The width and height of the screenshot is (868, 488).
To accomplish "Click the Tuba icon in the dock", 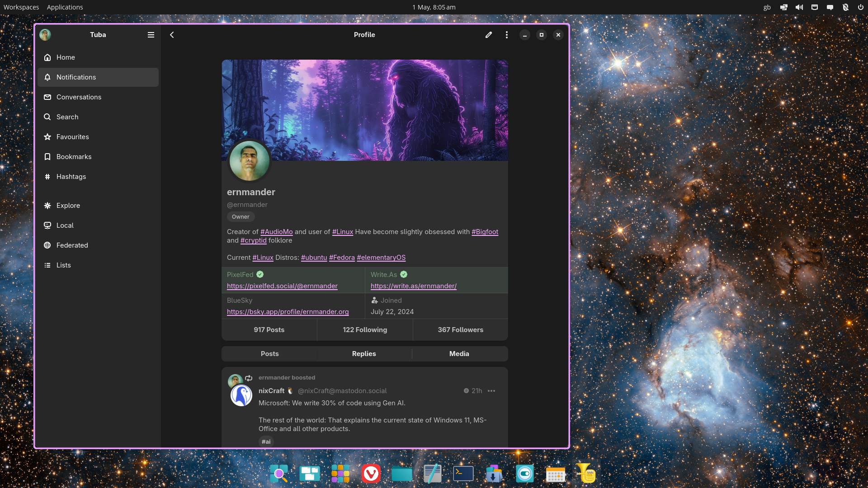I will click(586, 474).
